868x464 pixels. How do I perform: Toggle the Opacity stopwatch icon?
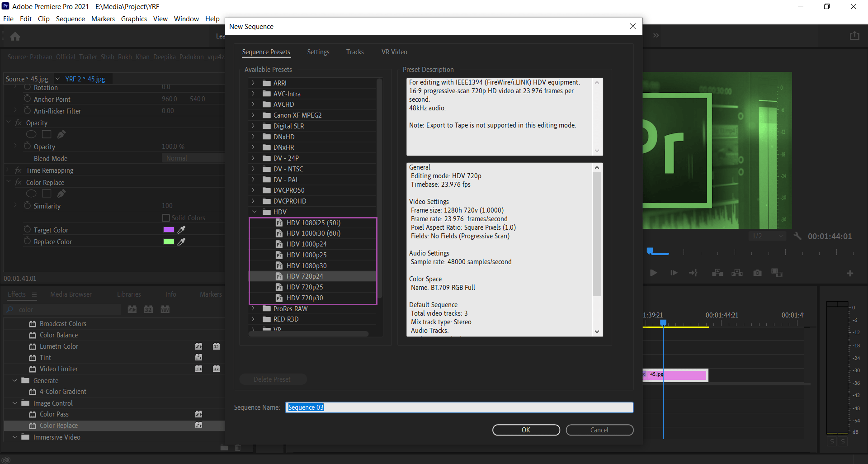pos(28,146)
